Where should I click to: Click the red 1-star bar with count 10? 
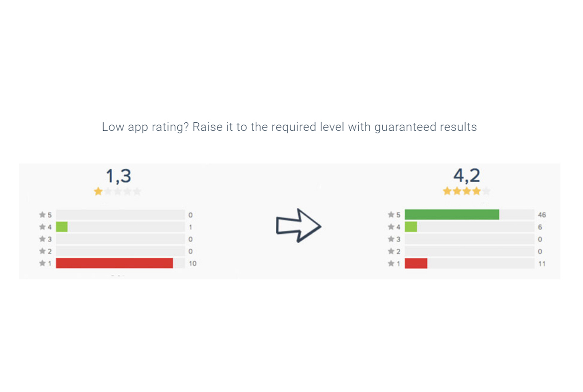114,263
